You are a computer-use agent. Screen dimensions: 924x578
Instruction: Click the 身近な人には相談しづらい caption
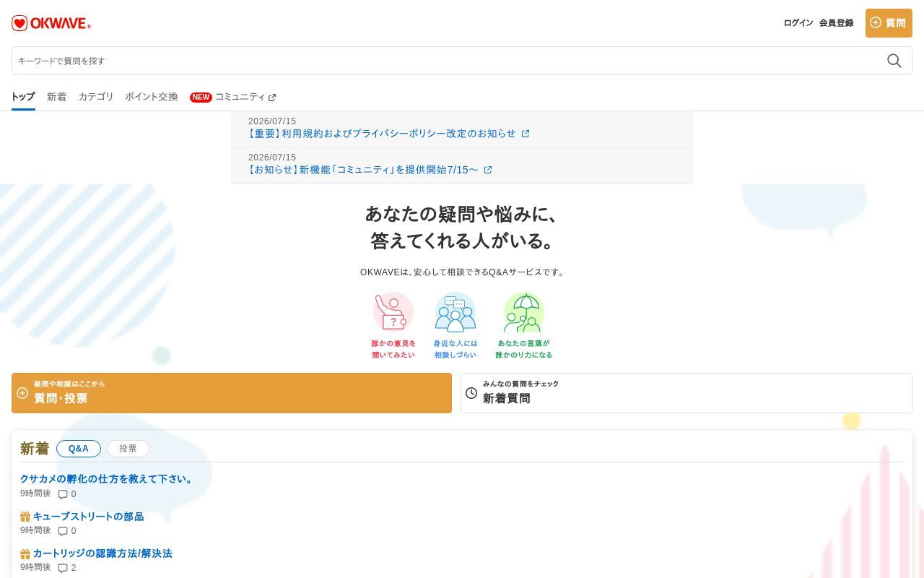[456, 349]
